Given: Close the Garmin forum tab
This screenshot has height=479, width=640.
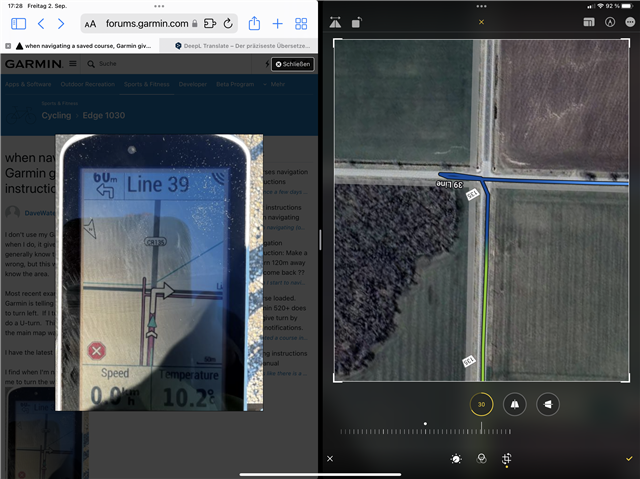Looking at the screenshot, I should [8, 46].
